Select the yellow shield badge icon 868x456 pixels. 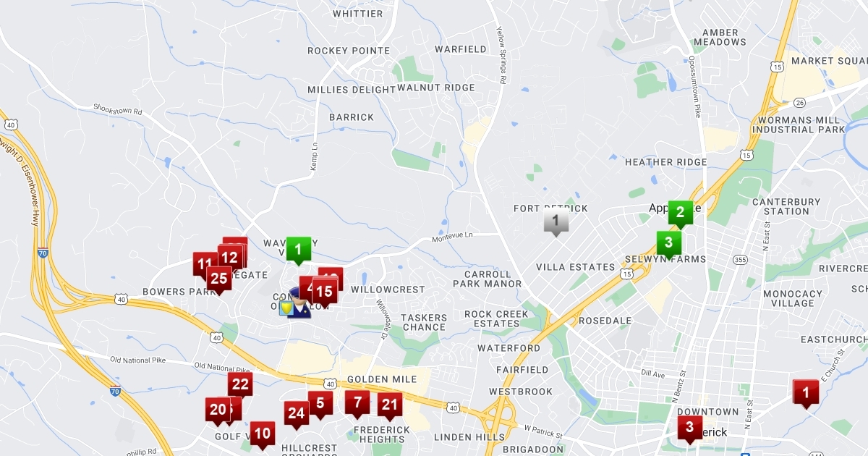286,308
